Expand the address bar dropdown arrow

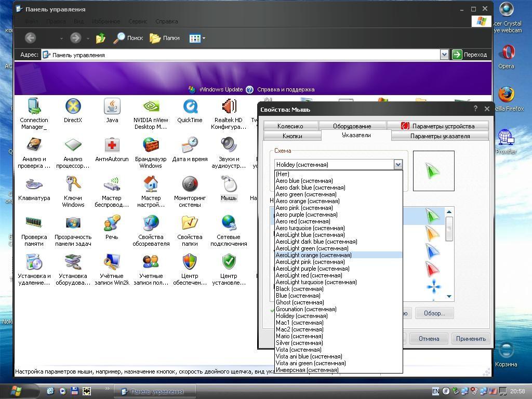(444, 55)
